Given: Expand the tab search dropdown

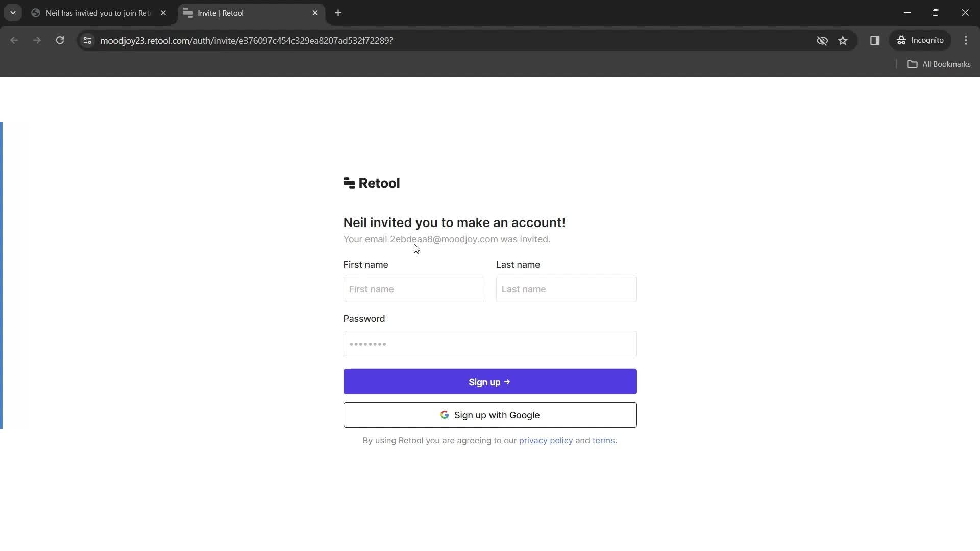Looking at the screenshot, I should [x=13, y=13].
